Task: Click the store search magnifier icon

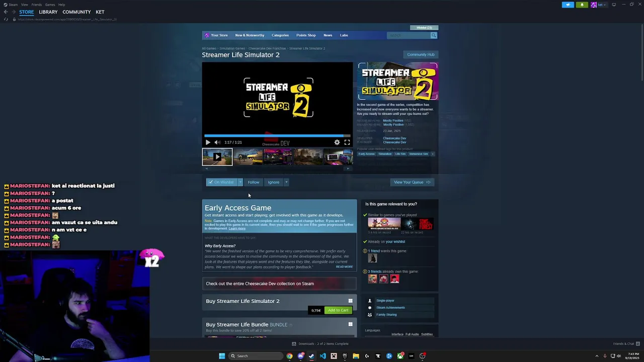Action: 434,35
